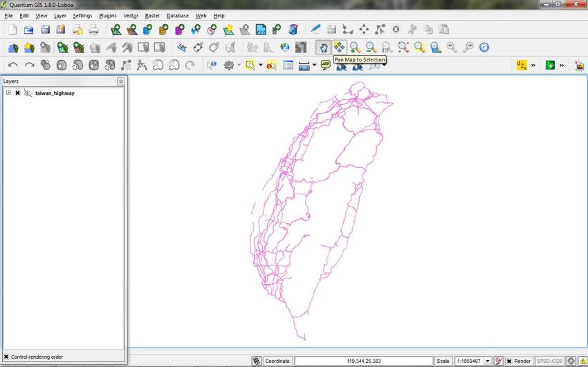Viewport: 588px width, 367px height.
Task: Open the d2s plugin icon
Action: pyautogui.click(x=522, y=65)
